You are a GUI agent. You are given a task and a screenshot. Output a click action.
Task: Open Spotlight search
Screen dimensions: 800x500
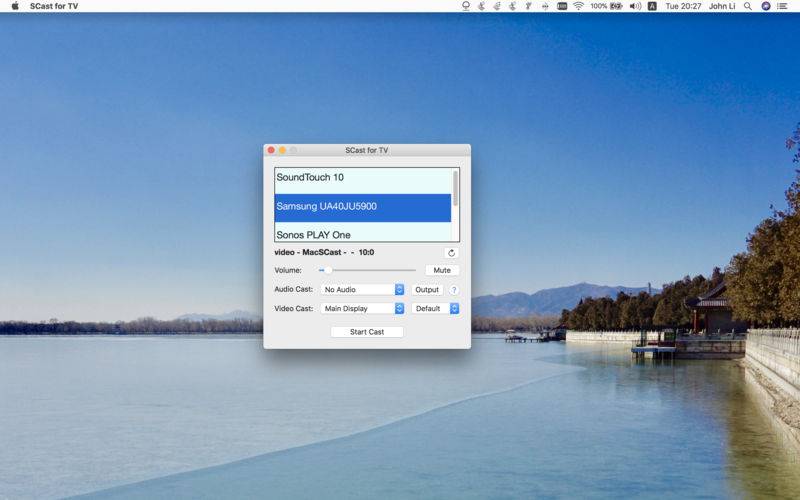747,6
